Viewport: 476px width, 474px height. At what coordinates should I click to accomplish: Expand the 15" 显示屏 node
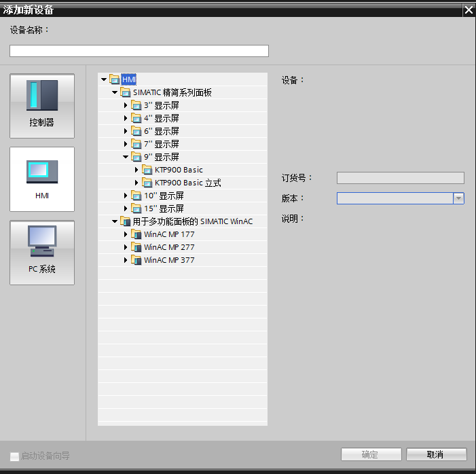pyautogui.click(x=126, y=208)
